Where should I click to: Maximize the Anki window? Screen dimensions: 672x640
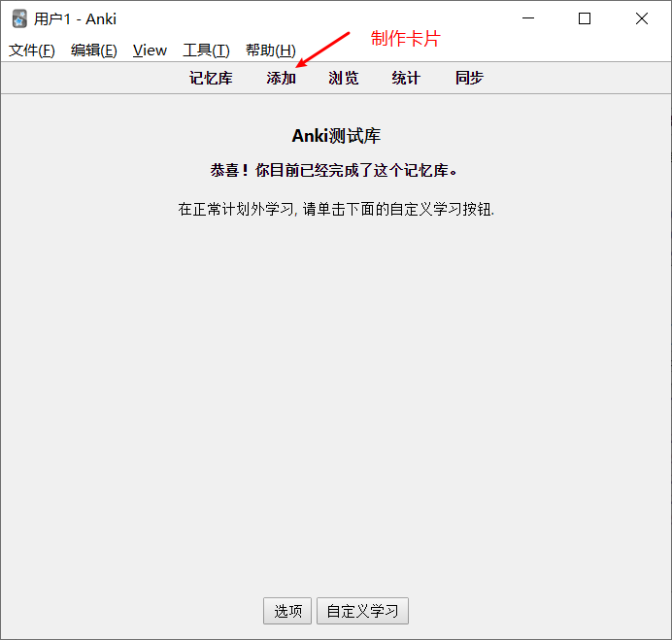pos(585,18)
